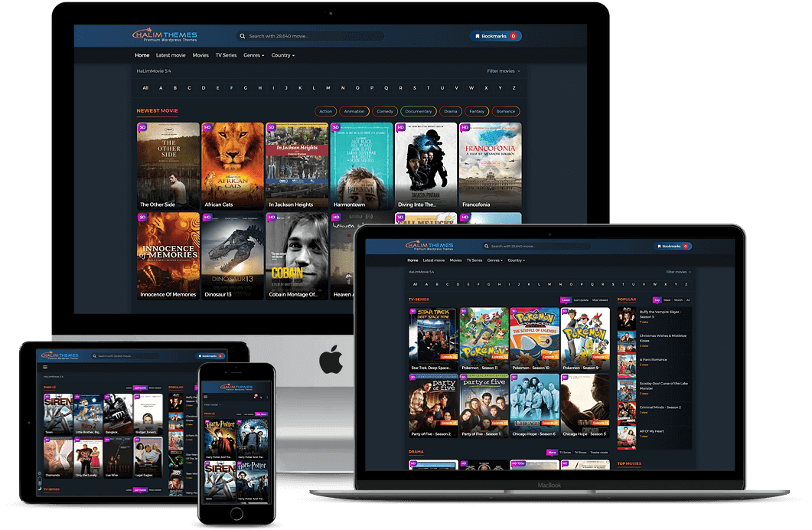The width and height of the screenshot is (812, 530).
Task: Select the TV Series tab in MacBook Drama section
Action: 566,453
